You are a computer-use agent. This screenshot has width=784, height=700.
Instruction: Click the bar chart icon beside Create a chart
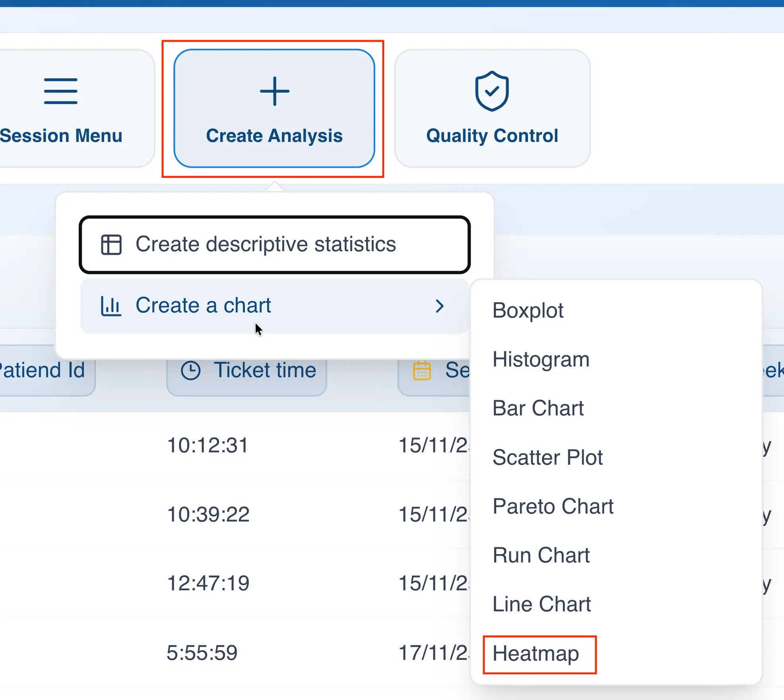[111, 305]
